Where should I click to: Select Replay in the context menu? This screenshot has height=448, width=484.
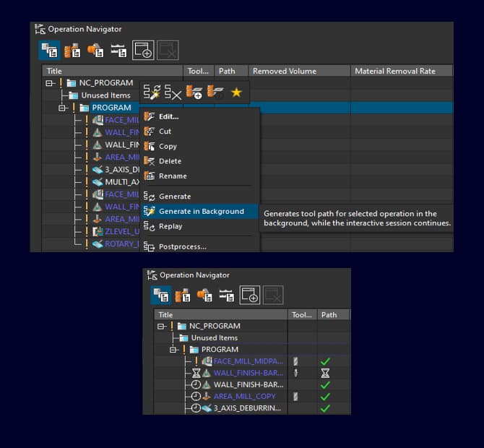tap(170, 226)
